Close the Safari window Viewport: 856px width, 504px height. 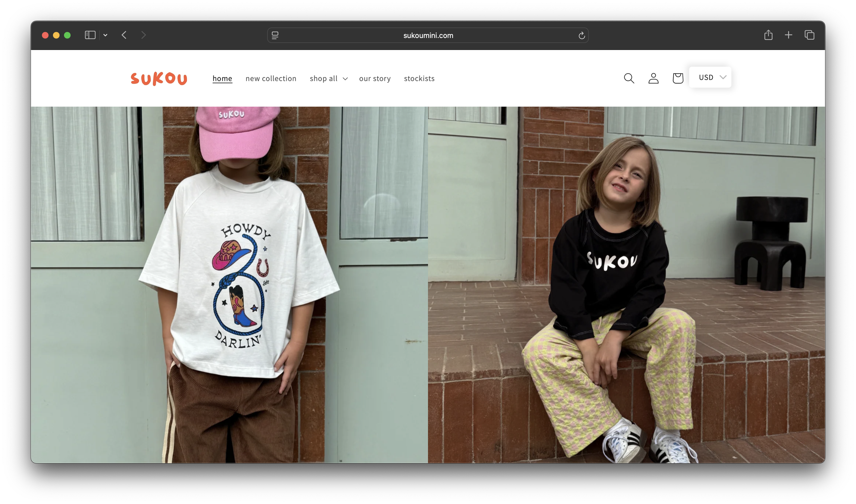coord(45,35)
